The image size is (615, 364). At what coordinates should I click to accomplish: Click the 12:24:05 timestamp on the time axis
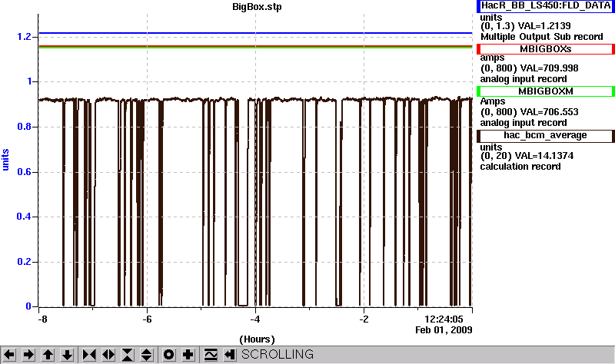click(x=444, y=319)
